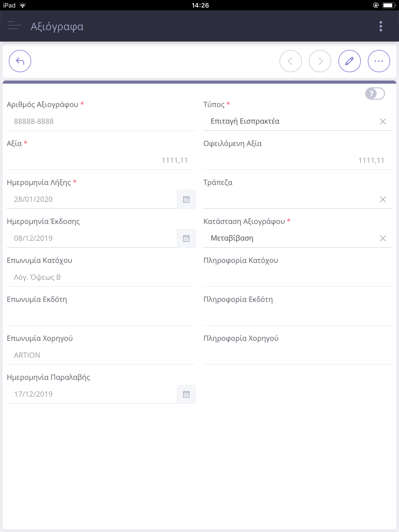The width and height of the screenshot is (399, 532).
Task: Open the Τράπεζα dropdown field
Action: (290, 199)
